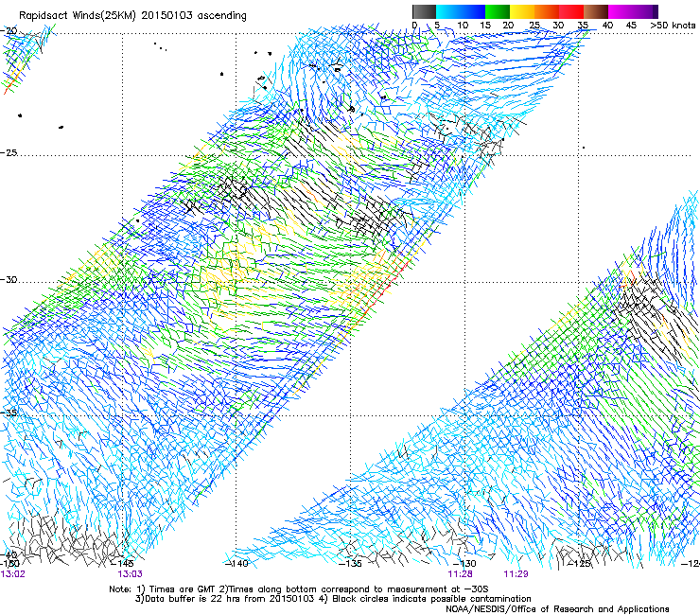This screenshot has width=700, height=615.
Task: Pick the magenta-purple 40-50 knots color segment
Action: pos(633,11)
